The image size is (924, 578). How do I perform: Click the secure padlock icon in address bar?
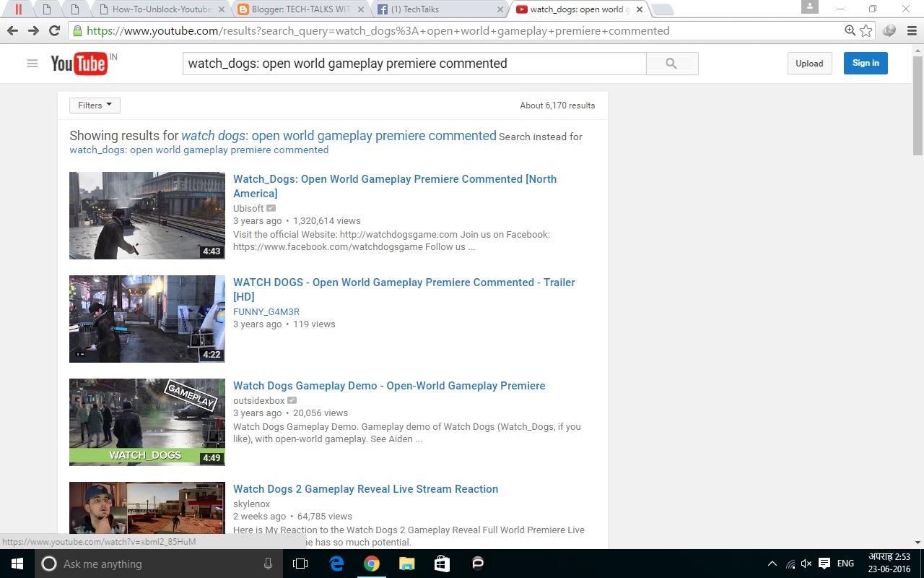[77, 31]
